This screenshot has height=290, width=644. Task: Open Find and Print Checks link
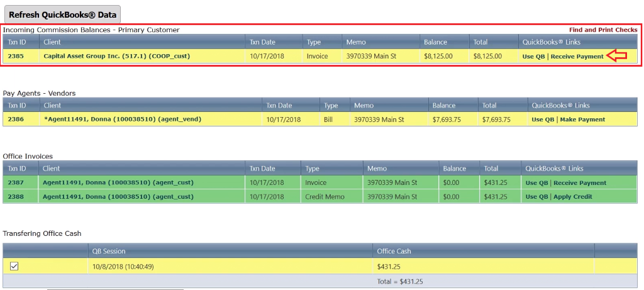click(602, 30)
